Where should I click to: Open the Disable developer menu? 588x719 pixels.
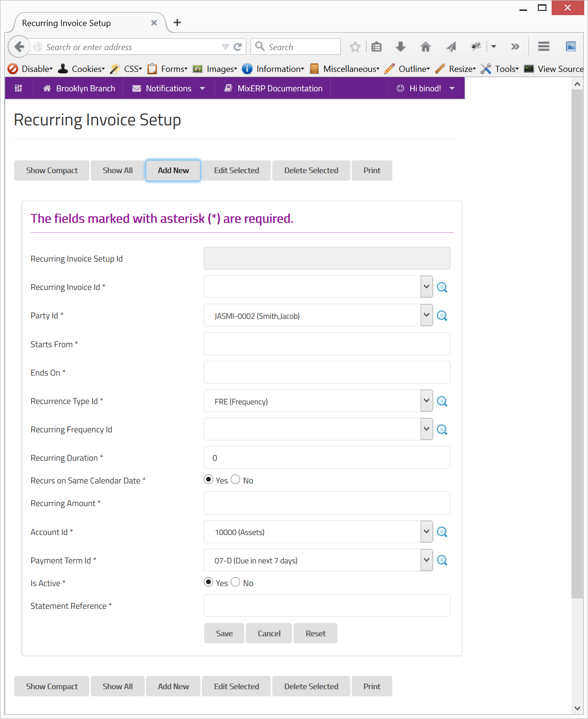(x=30, y=69)
